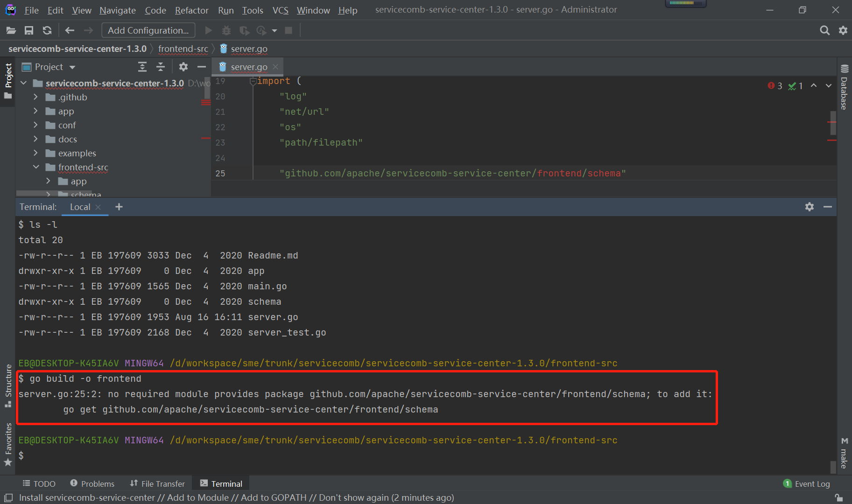Toggle the Structure side tool window

pyautogui.click(x=8, y=385)
